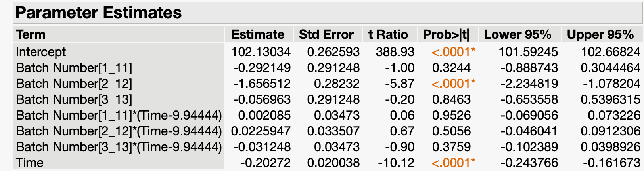Select the Intercept term label

click(41, 52)
